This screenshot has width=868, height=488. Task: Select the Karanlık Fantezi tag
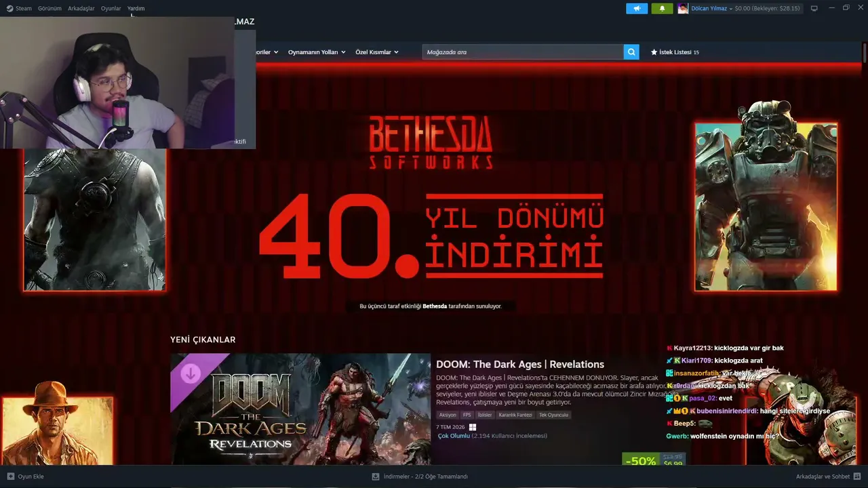tap(515, 415)
